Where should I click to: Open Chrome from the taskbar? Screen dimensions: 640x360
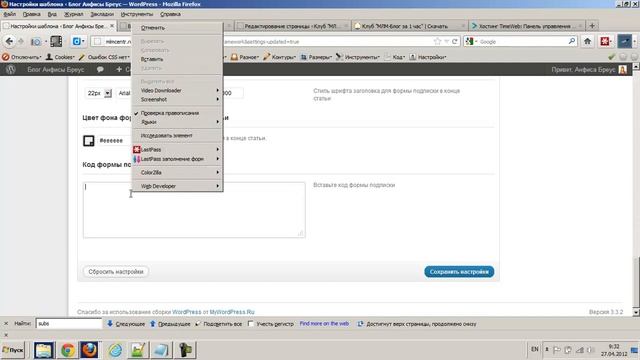(x=68, y=350)
